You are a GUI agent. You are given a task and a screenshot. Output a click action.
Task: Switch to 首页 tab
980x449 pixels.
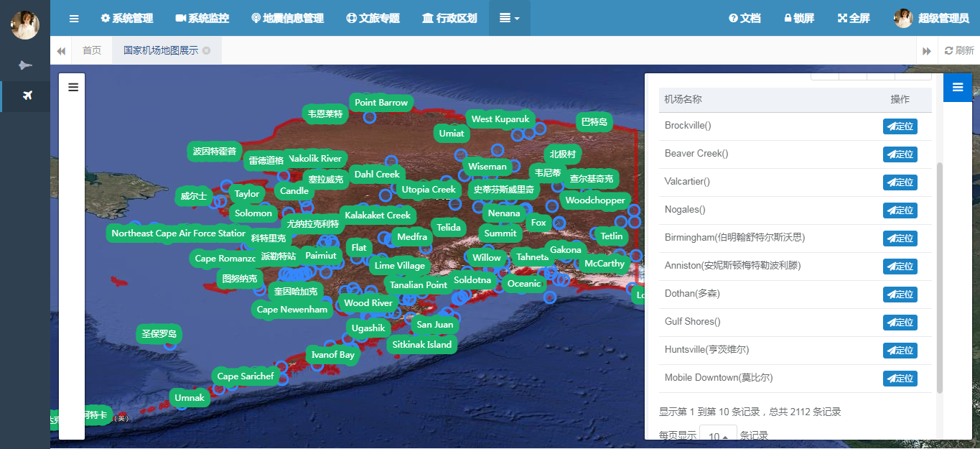(92, 50)
